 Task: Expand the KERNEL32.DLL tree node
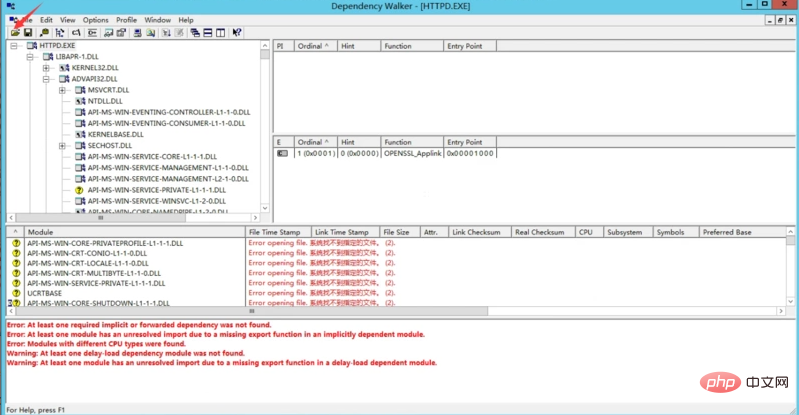tap(46, 68)
